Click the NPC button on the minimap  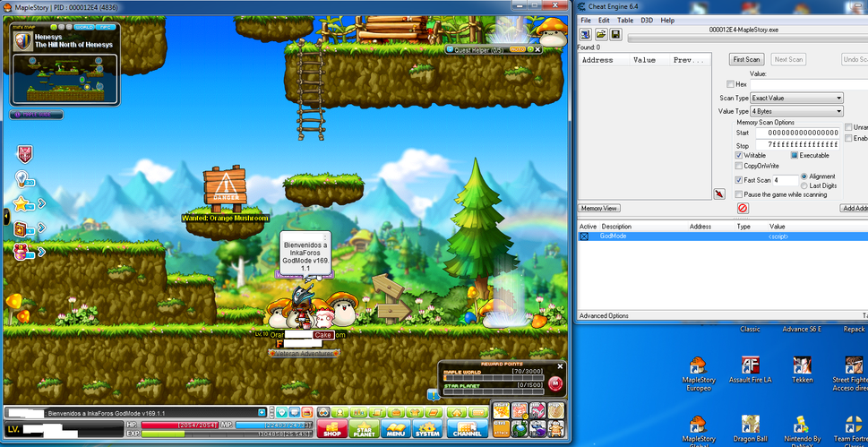pyautogui.click(x=104, y=27)
